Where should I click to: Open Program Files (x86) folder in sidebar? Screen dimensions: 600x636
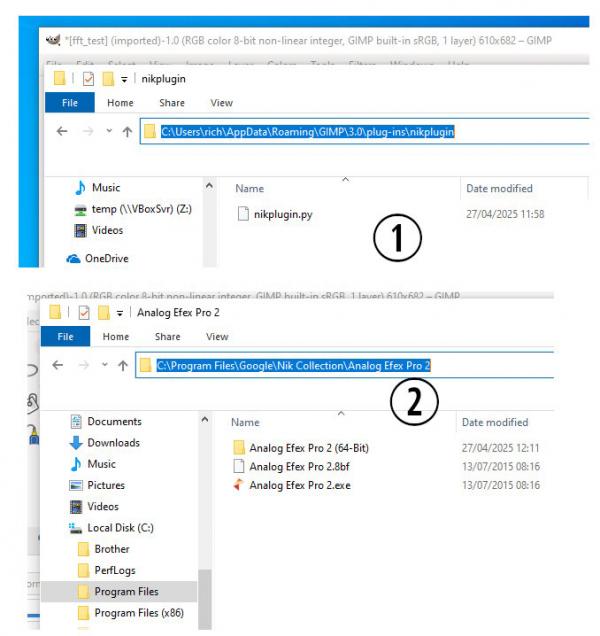click(139, 612)
